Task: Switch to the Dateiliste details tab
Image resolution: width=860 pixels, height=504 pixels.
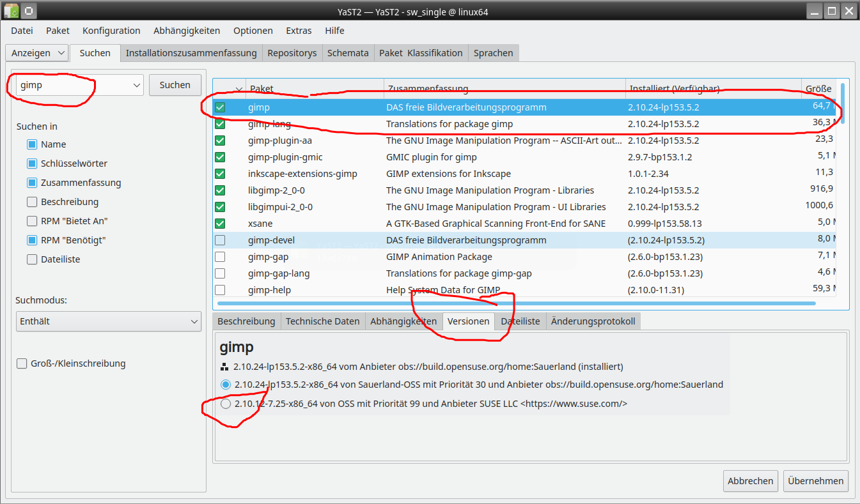Action: click(520, 321)
